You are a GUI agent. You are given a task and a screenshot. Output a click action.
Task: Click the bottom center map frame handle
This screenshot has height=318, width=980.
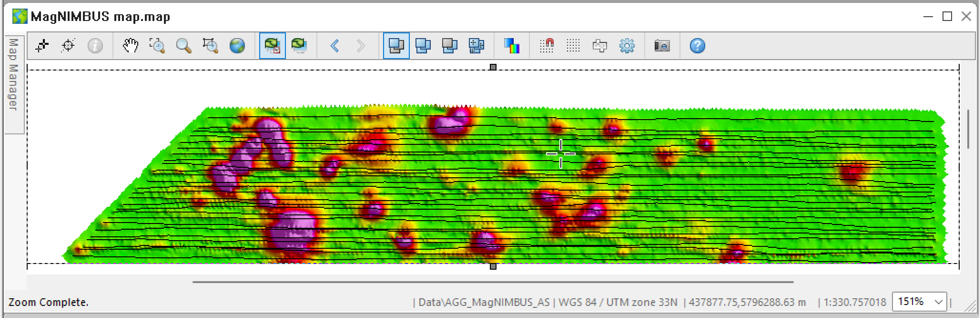pos(493,266)
